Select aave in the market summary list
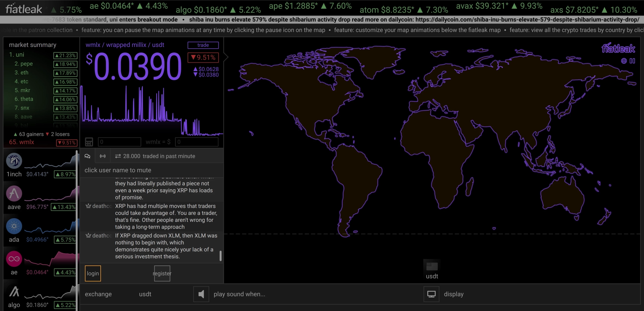Viewport: 644px width, 311px height. [x=23, y=117]
